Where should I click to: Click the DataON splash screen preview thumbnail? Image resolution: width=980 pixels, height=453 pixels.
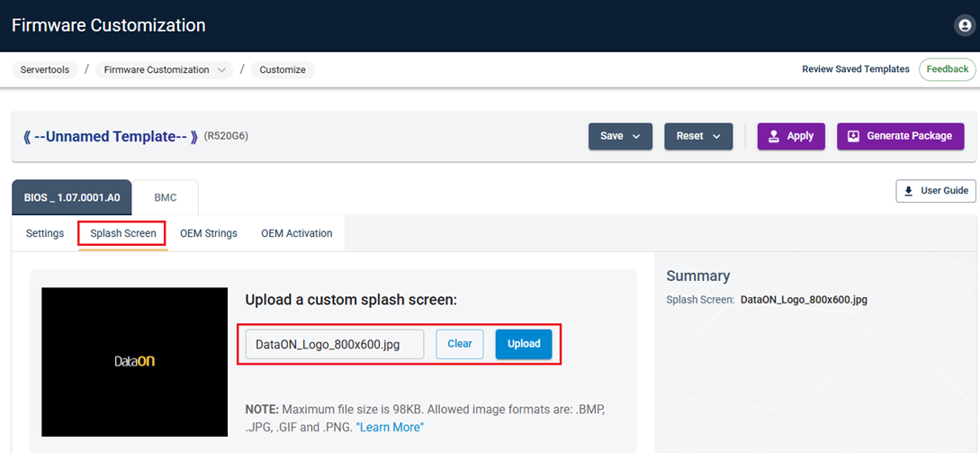click(x=134, y=361)
